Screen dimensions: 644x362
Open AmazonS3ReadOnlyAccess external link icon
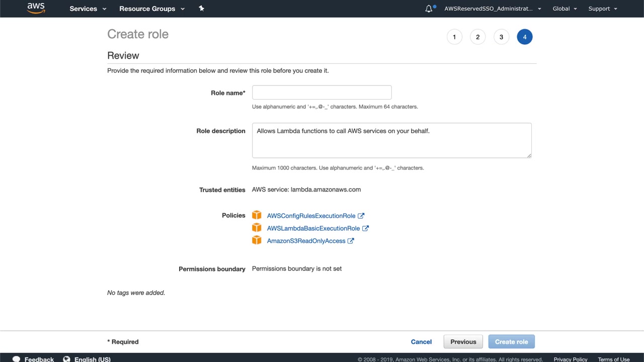click(351, 241)
